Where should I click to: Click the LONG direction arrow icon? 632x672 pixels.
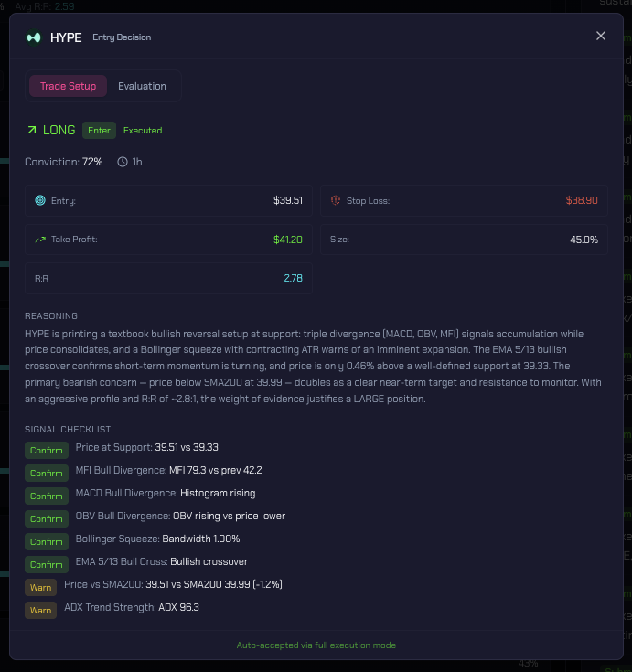click(x=32, y=130)
